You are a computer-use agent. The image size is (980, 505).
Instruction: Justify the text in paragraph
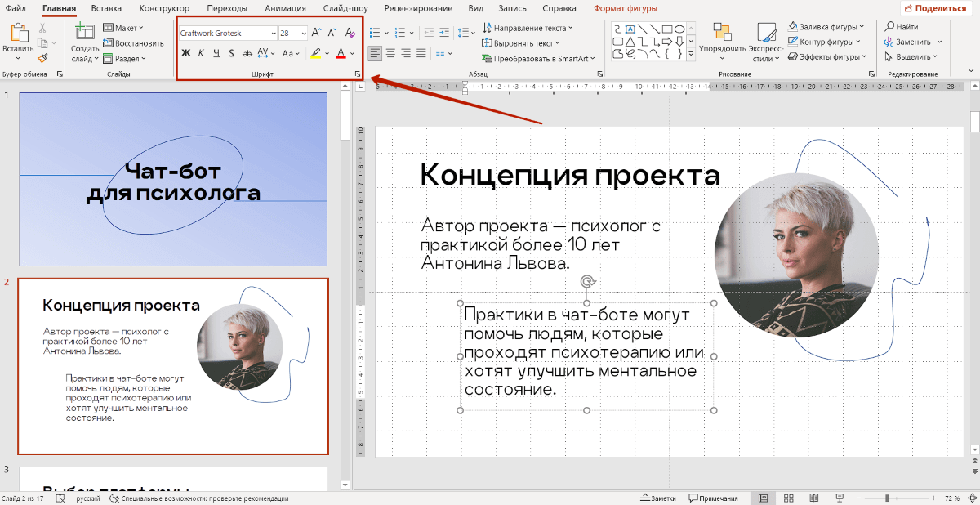[x=421, y=53]
